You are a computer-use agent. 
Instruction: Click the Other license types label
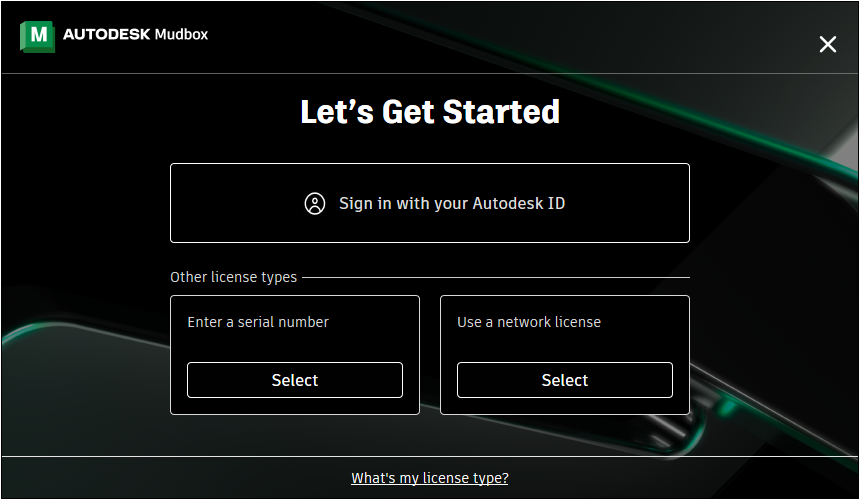(x=233, y=277)
